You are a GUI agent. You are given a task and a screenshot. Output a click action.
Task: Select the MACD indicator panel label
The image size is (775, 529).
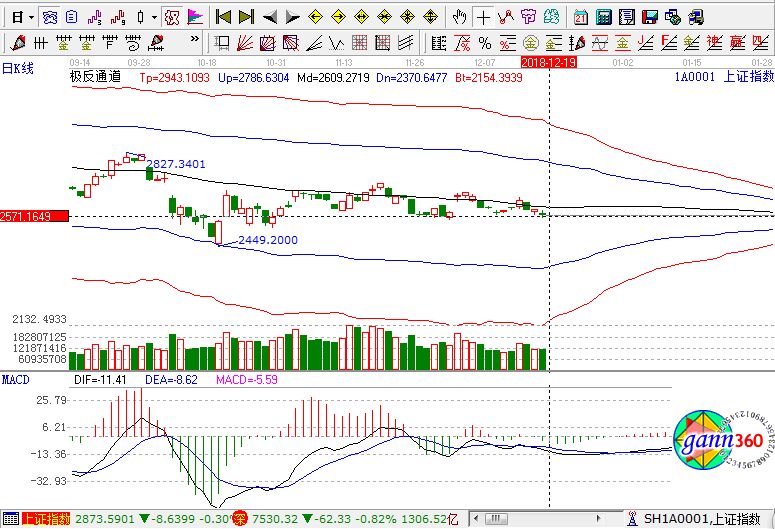coord(15,380)
